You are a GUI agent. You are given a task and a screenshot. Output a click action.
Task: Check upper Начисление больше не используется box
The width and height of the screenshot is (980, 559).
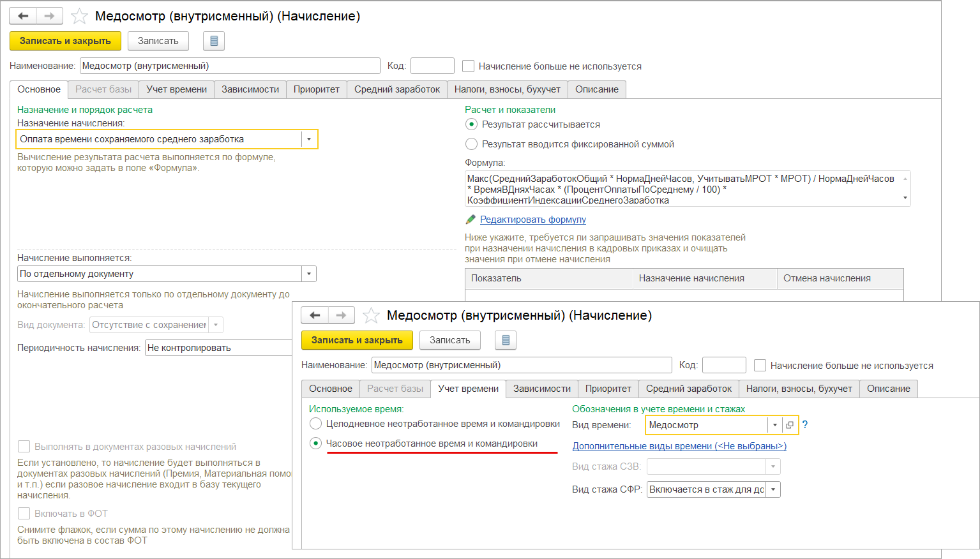pyautogui.click(x=469, y=66)
